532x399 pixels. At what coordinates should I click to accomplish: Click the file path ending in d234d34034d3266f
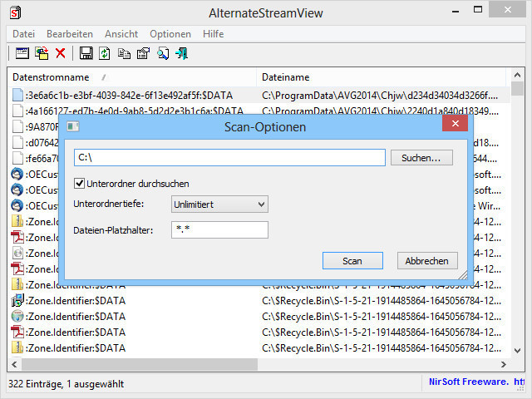coord(380,96)
